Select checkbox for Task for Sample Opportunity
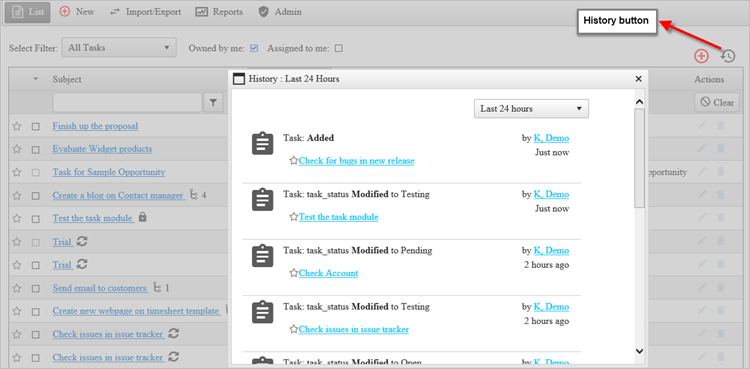 pyautogui.click(x=35, y=173)
